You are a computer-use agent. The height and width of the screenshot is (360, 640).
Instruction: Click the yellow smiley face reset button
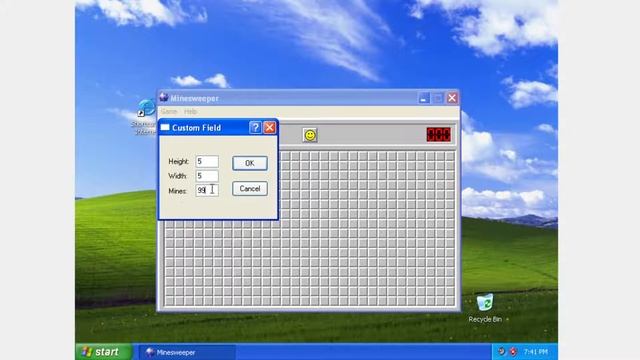coord(310,135)
